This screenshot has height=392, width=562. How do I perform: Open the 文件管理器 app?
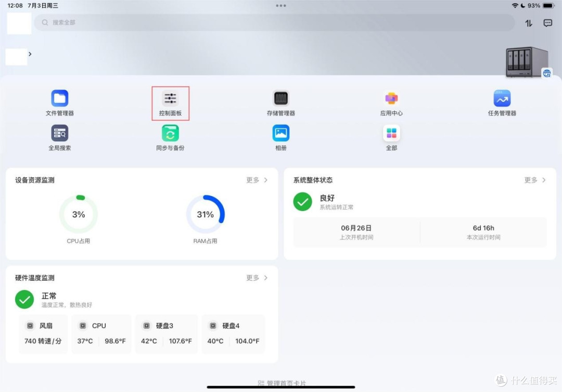pyautogui.click(x=59, y=102)
